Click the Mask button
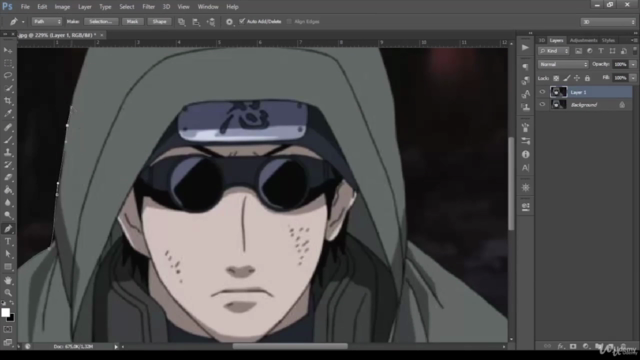This screenshot has width=640, height=360. [x=132, y=22]
